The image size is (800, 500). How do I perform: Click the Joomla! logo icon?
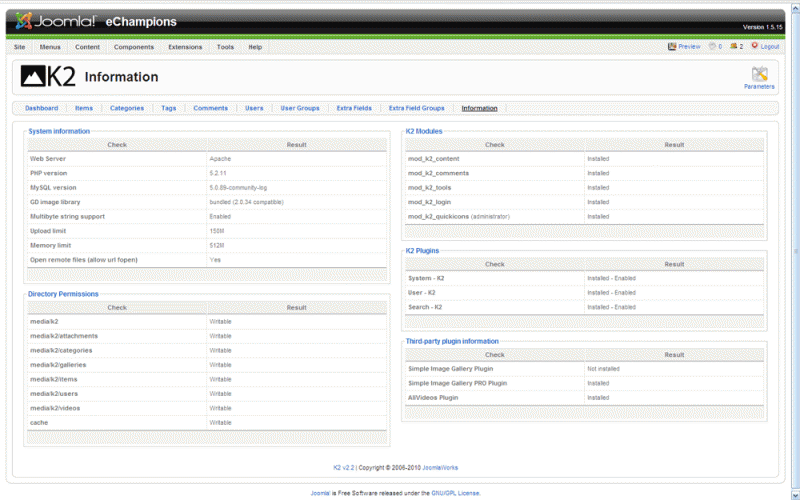23,21
